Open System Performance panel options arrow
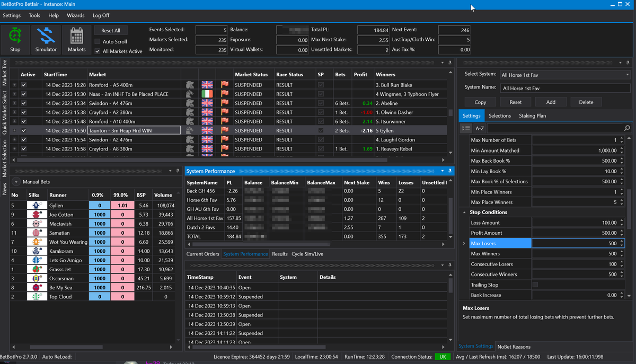 click(443, 171)
